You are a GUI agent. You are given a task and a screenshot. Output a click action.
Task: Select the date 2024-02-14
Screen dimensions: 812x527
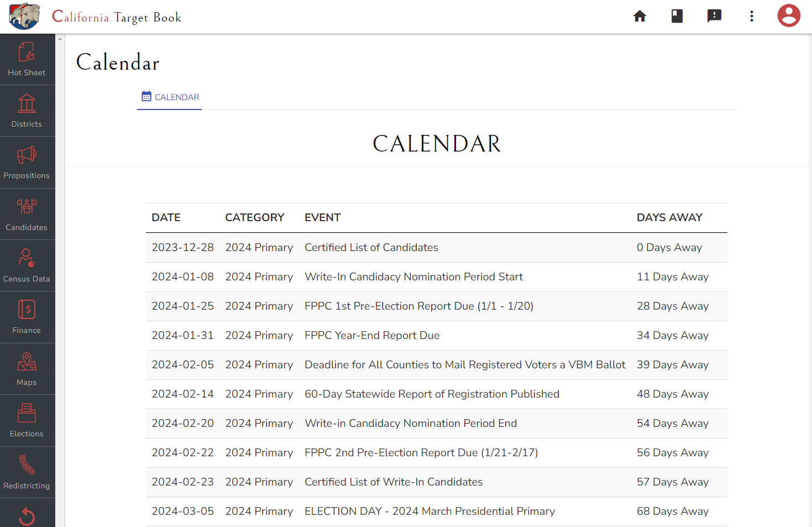pyautogui.click(x=183, y=394)
